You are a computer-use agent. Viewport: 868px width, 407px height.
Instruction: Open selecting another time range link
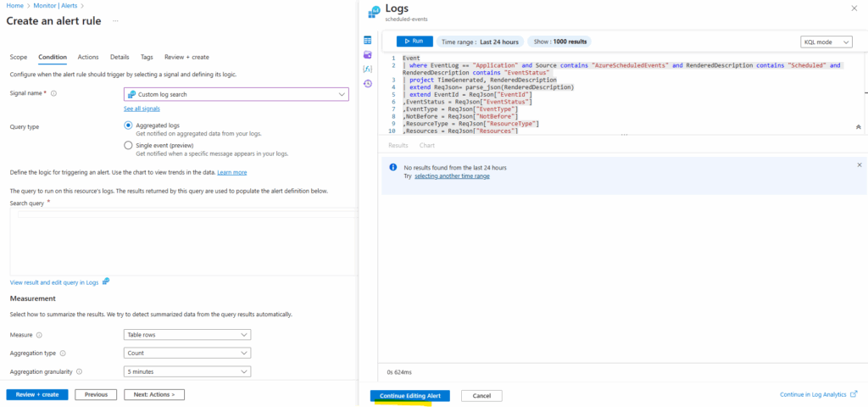click(x=453, y=176)
